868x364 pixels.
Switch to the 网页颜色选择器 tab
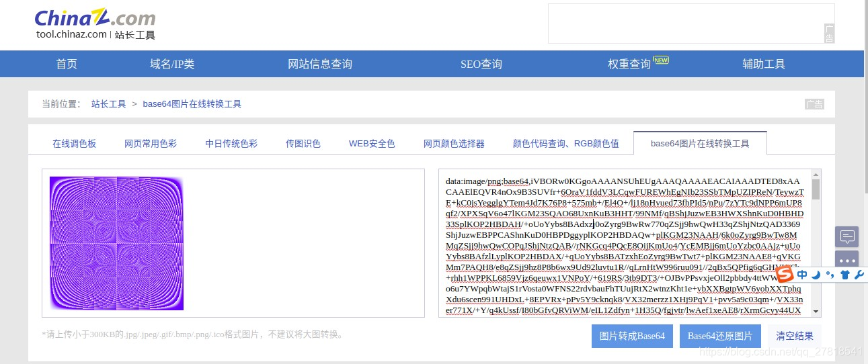454,144
